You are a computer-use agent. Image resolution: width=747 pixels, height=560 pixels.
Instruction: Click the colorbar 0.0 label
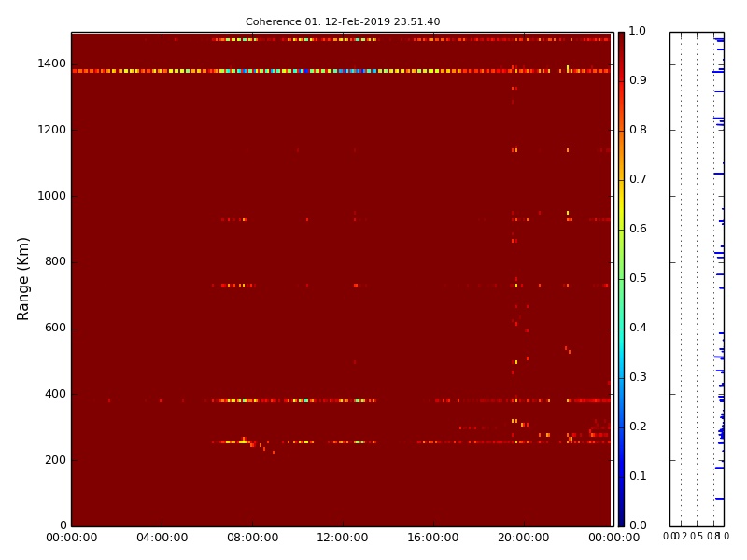tap(638, 525)
